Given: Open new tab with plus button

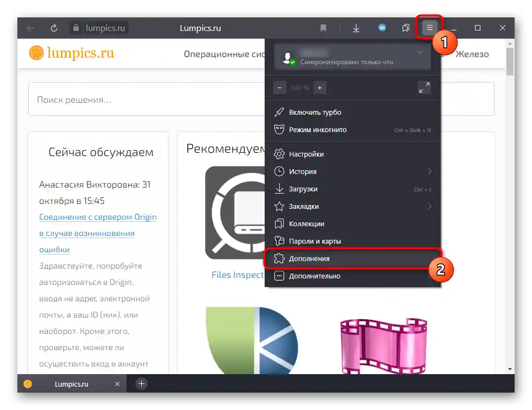Looking at the screenshot, I should click(141, 384).
